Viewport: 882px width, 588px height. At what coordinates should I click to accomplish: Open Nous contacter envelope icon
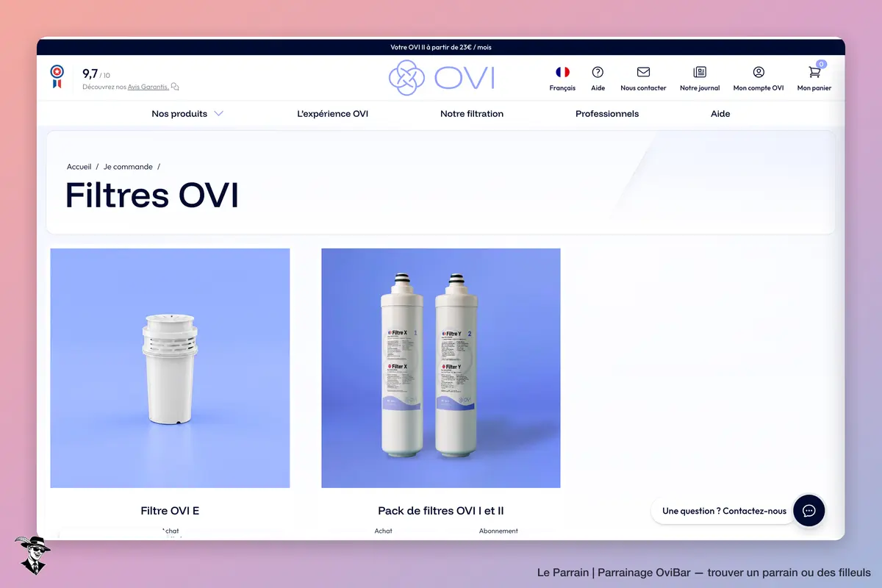643,72
